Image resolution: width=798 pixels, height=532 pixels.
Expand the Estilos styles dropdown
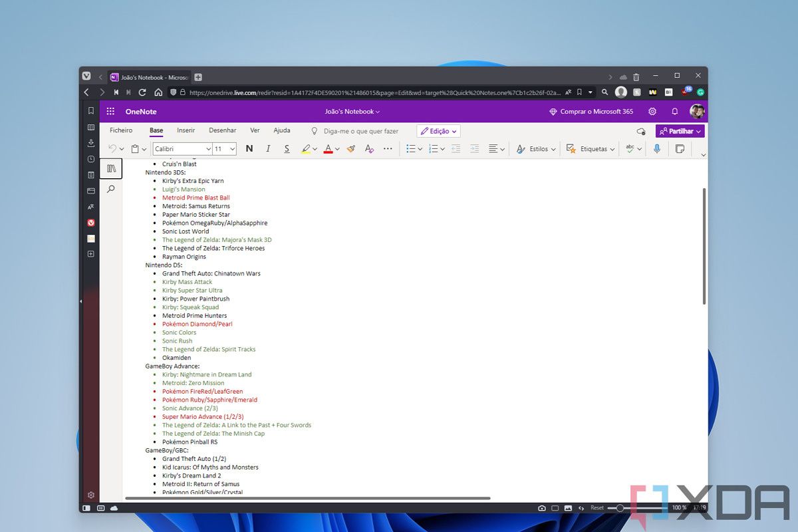tap(537, 149)
